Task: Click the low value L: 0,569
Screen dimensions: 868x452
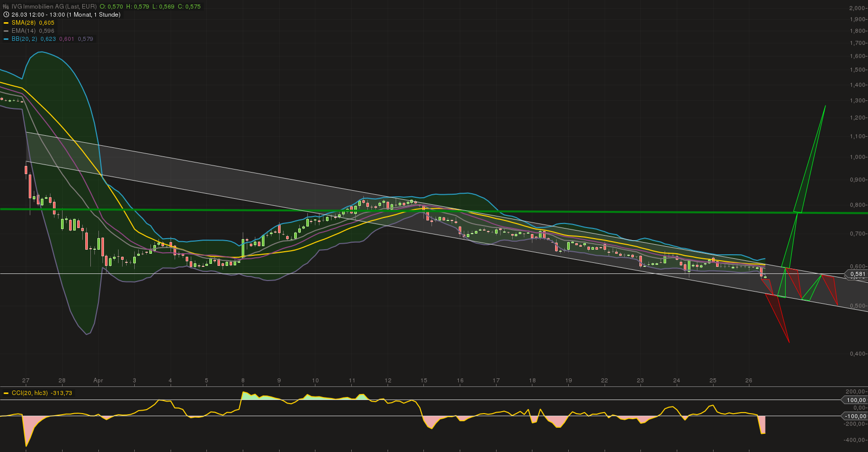Action: (x=163, y=7)
